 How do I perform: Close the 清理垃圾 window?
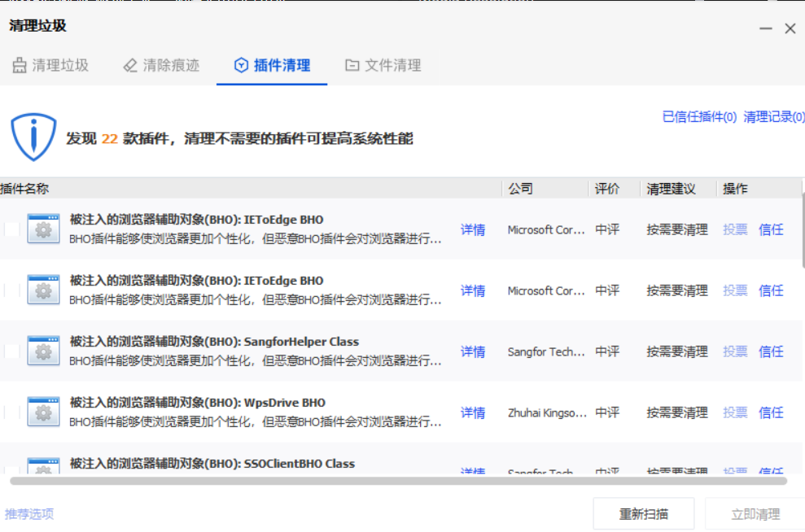[790, 28]
